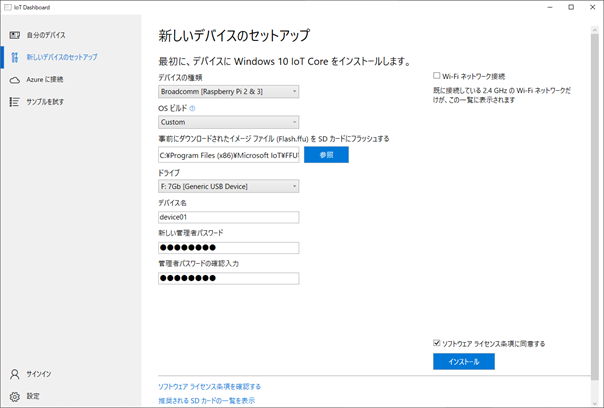Click the IoT Dashboard title bar app icon
The width and height of the screenshot is (604, 408).
7,7
